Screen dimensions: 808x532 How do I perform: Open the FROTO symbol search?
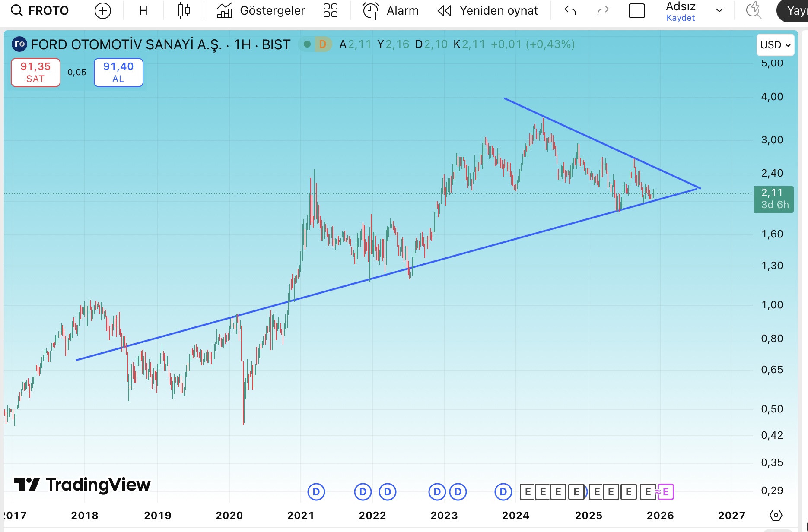pos(40,10)
